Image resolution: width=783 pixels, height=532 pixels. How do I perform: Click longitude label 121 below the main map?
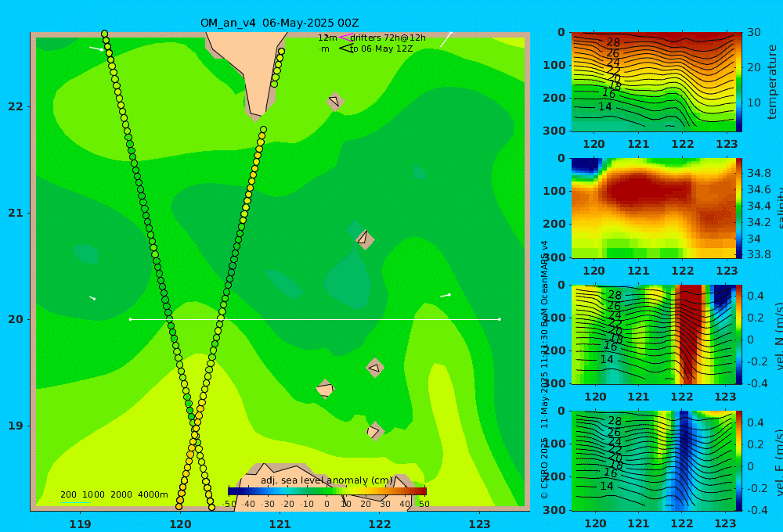pyautogui.click(x=280, y=524)
